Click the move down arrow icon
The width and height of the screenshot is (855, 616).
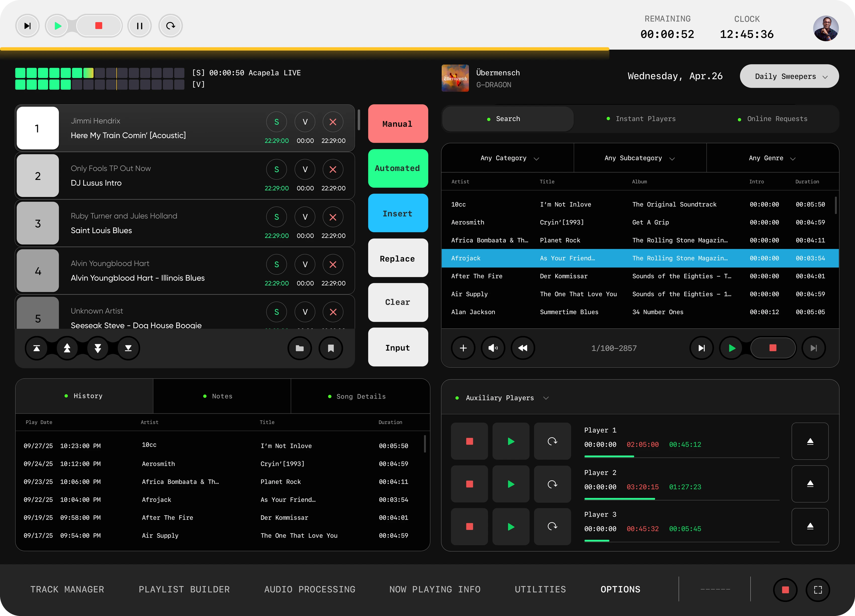98,348
